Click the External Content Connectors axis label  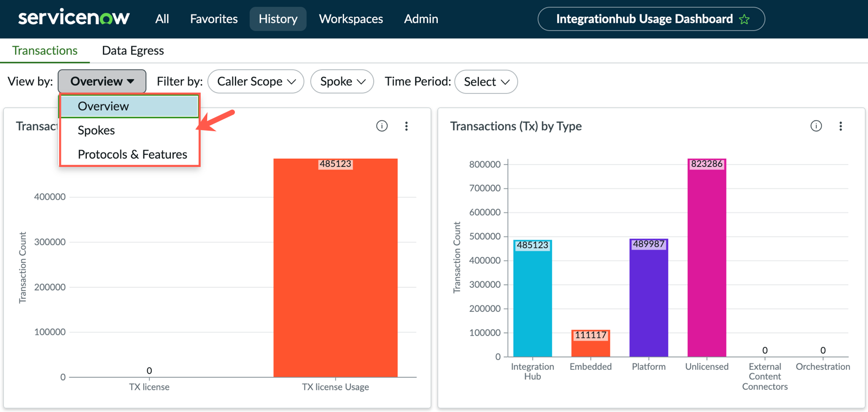click(x=765, y=376)
